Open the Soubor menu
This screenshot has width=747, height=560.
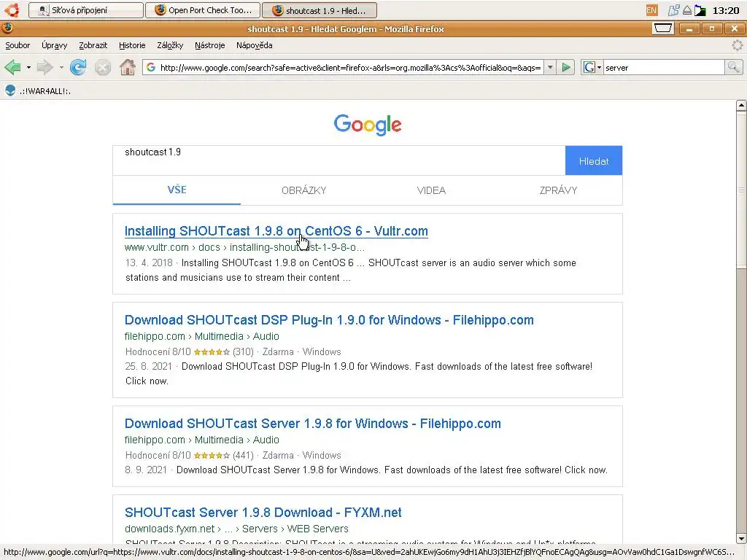pyautogui.click(x=18, y=45)
